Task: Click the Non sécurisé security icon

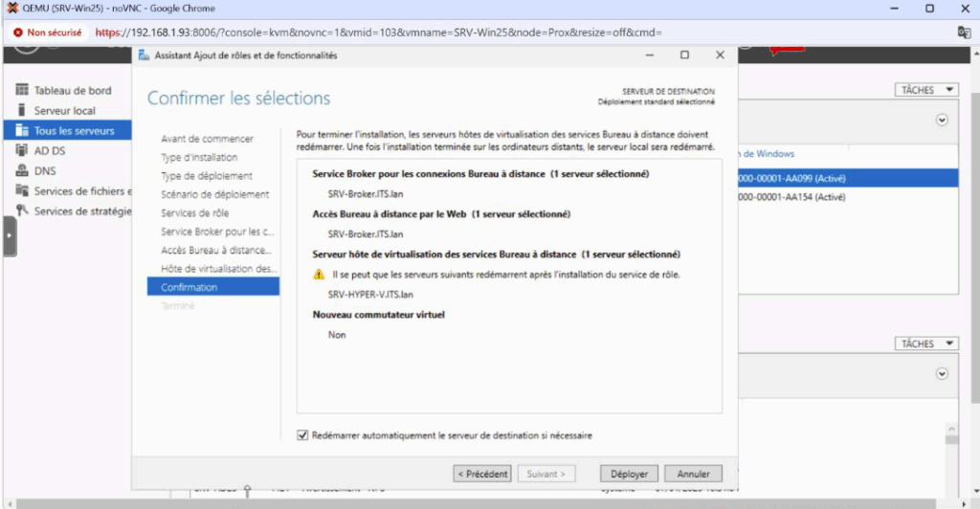Action: pyautogui.click(x=17, y=33)
